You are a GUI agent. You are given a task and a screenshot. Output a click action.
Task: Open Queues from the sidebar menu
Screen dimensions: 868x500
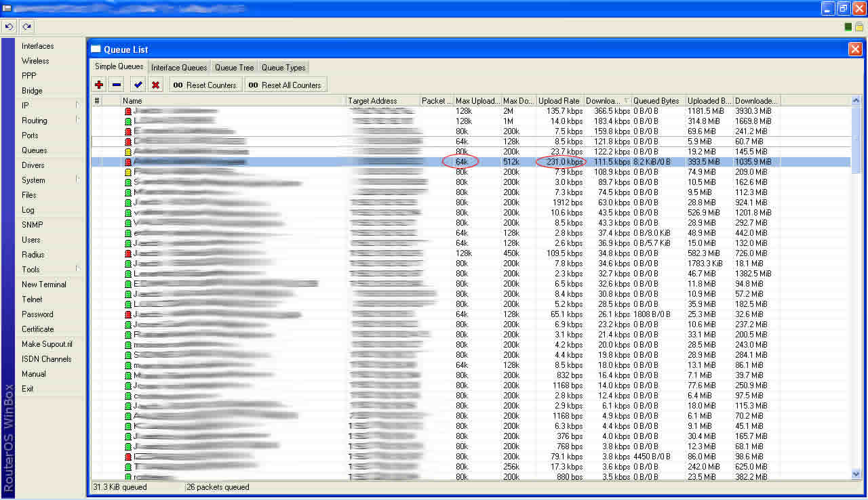35,150
